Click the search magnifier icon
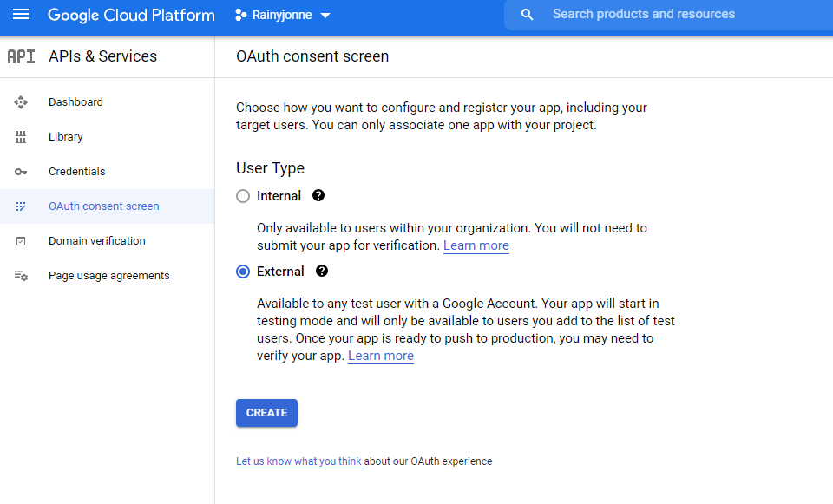 pyautogui.click(x=527, y=15)
